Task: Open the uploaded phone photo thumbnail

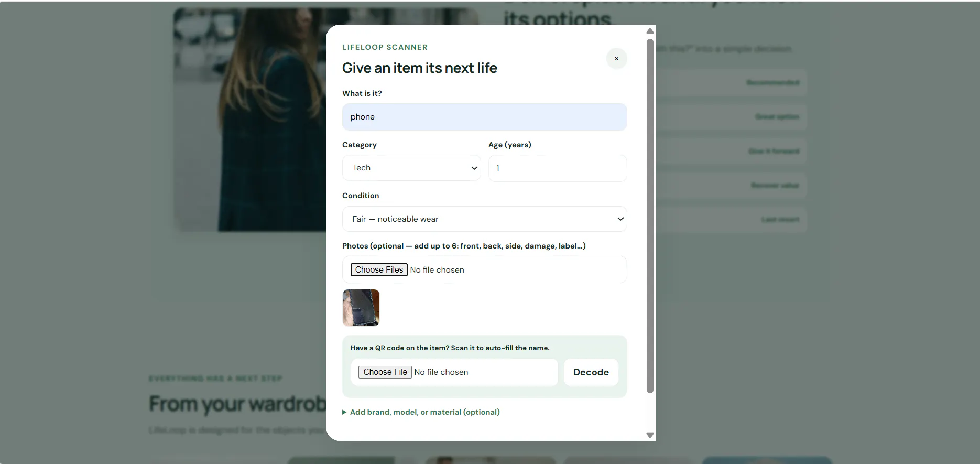Action: pos(361,308)
